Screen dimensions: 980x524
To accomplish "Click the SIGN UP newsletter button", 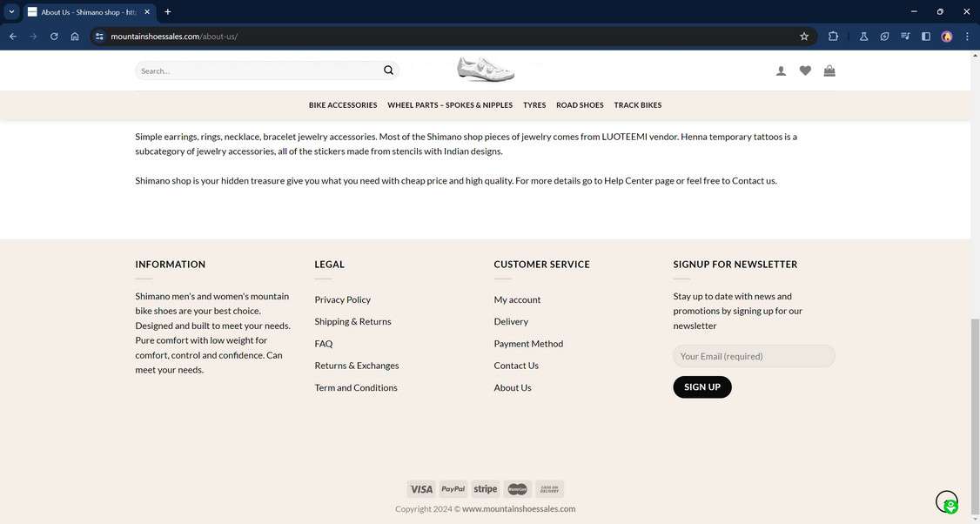I will pos(701,386).
